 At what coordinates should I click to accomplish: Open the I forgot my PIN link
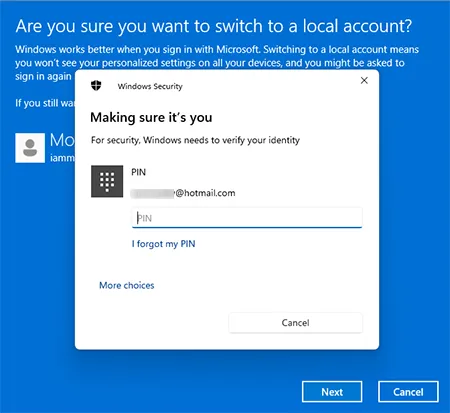[163, 244]
